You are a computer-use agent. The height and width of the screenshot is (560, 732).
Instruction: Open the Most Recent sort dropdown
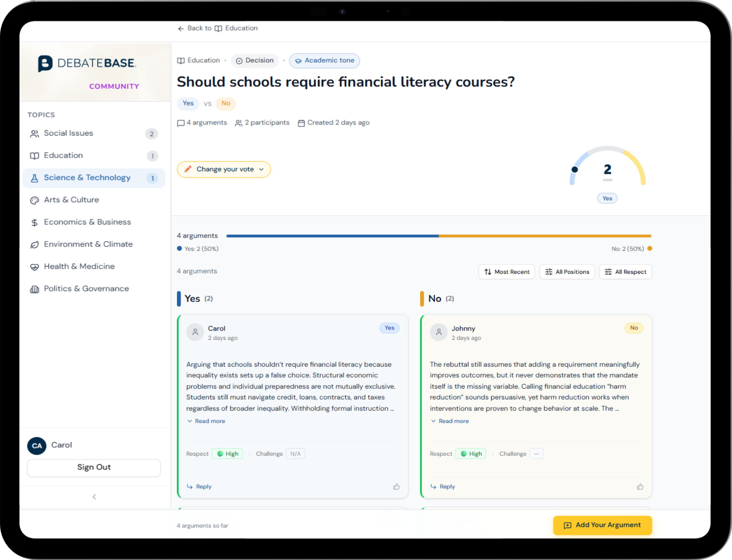click(506, 272)
